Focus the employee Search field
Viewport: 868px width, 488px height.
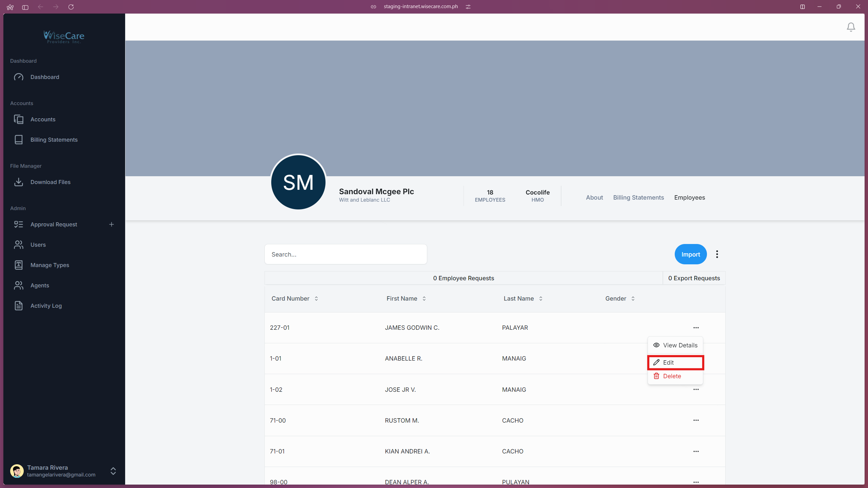coord(345,254)
